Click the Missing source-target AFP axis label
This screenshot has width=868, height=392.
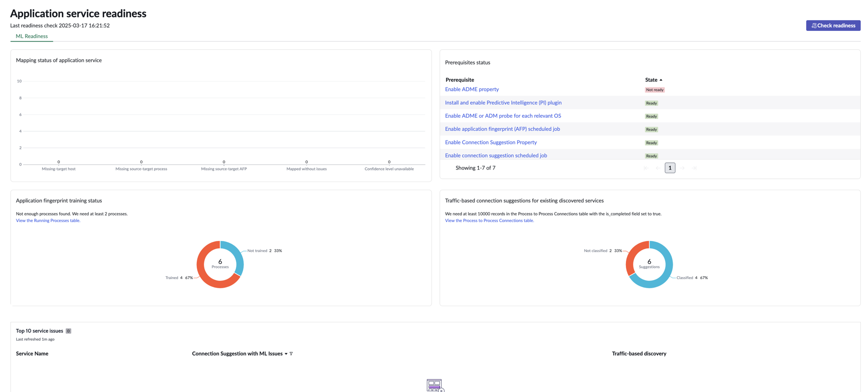pos(224,169)
